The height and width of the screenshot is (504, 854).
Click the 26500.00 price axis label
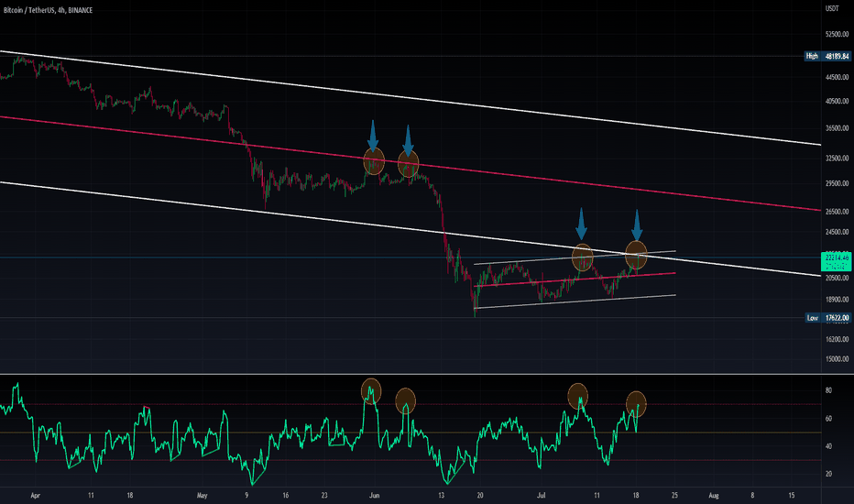(x=838, y=212)
